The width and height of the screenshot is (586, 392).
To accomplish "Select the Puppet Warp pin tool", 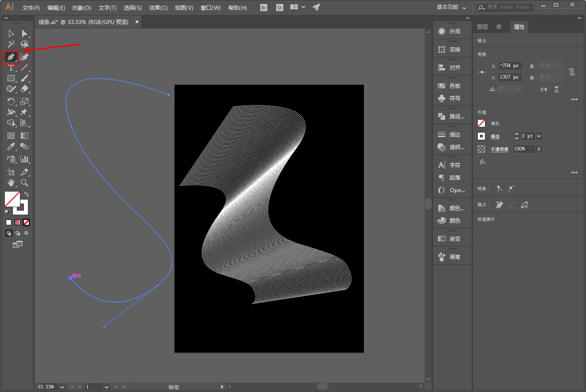I will pyautogui.click(x=25, y=112).
